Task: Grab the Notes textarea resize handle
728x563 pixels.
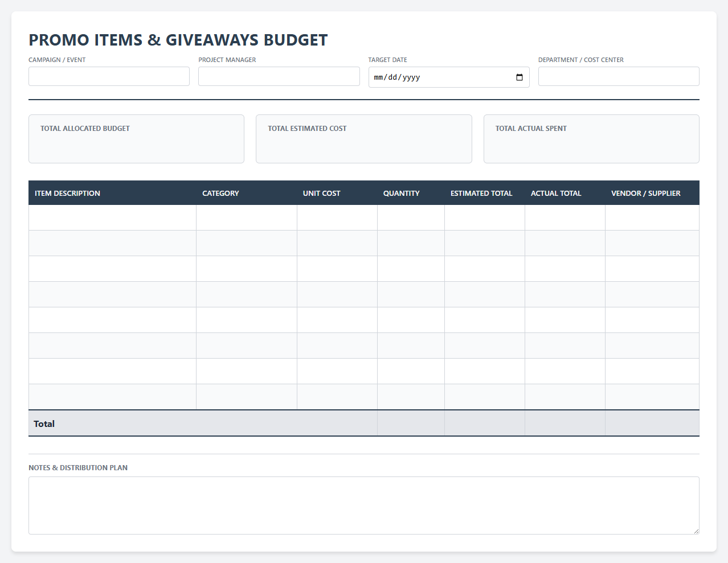Action: (696, 531)
